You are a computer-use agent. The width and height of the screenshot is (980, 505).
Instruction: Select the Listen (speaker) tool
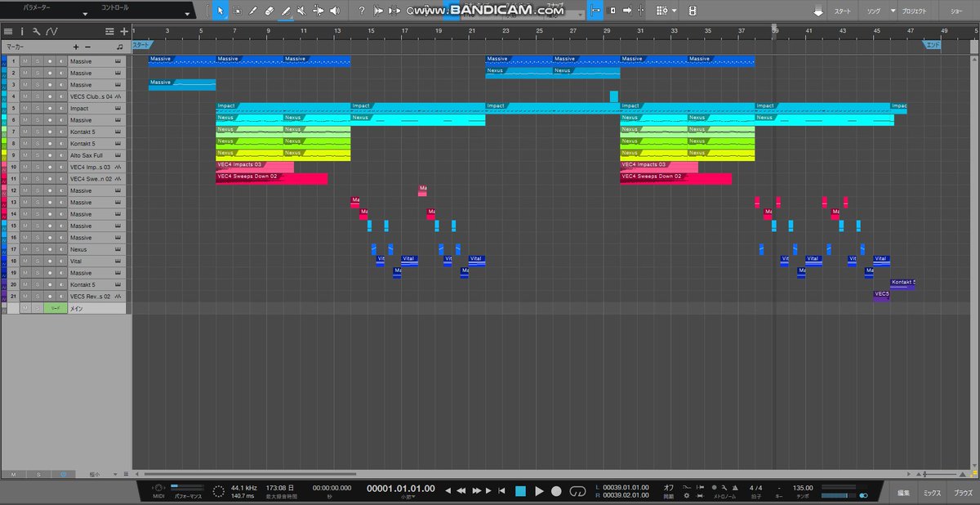pyautogui.click(x=334, y=11)
